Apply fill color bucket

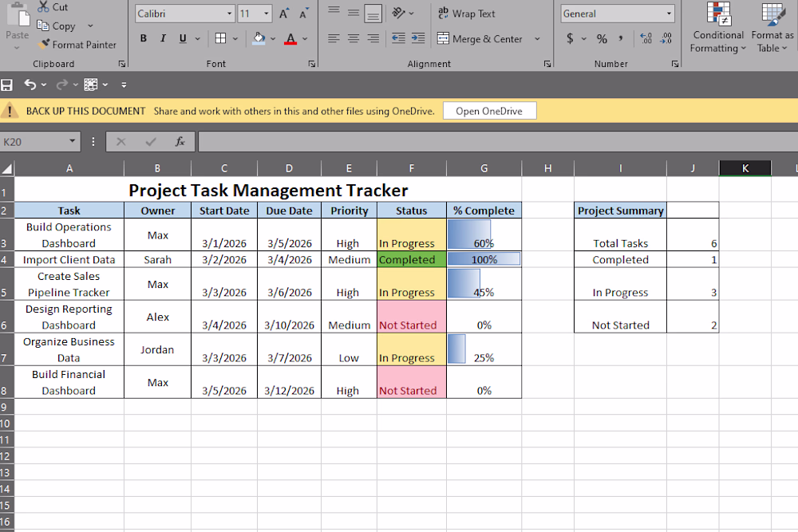pyautogui.click(x=259, y=38)
